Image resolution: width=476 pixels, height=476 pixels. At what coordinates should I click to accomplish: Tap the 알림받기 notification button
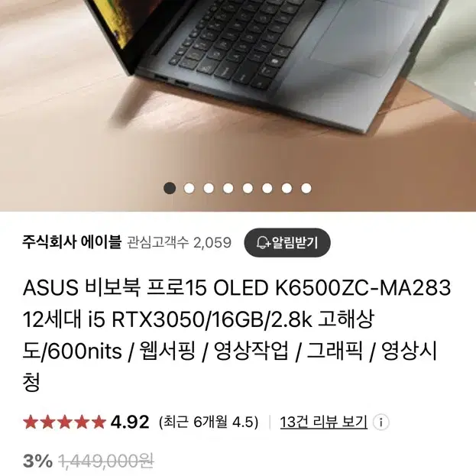tap(287, 242)
